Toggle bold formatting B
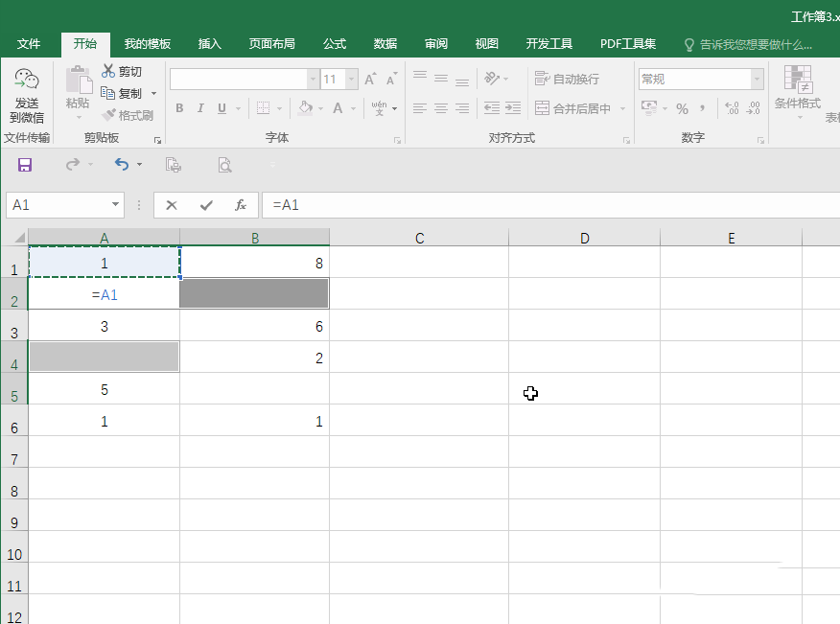Screen dimensions: 840x624 pos(179,108)
